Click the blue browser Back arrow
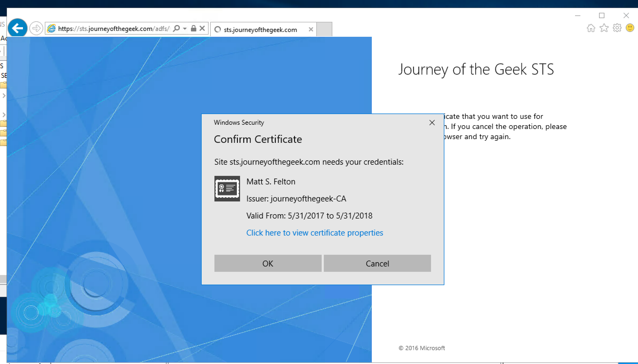 18,28
